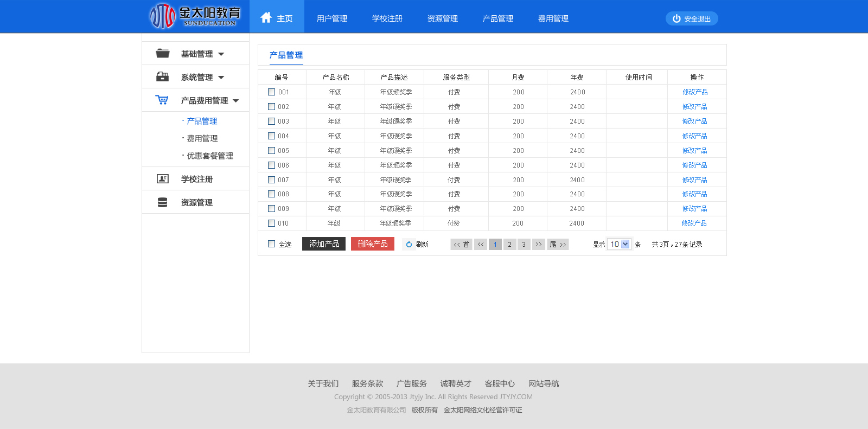
Task: Click the 服务条款 footer link
Action: click(368, 383)
